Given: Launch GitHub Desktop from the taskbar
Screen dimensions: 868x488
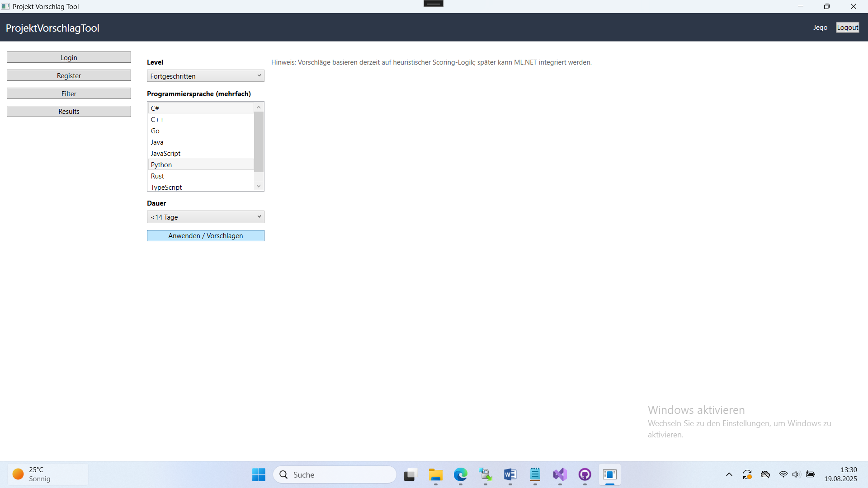Looking at the screenshot, I should pyautogui.click(x=584, y=475).
